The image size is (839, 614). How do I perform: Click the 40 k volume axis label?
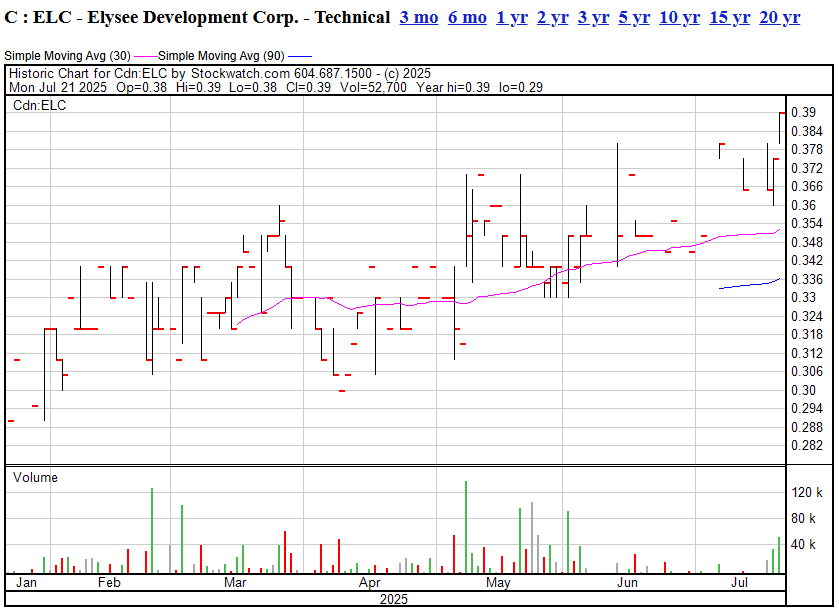pyautogui.click(x=804, y=544)
